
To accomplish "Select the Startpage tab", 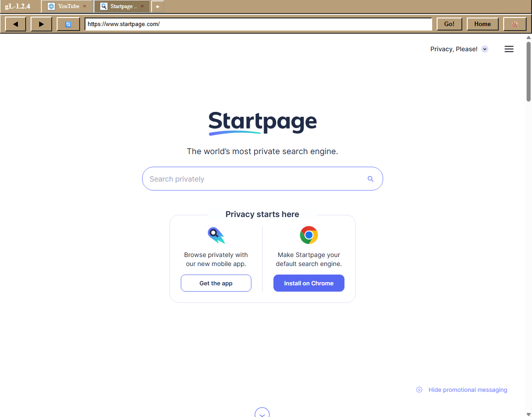I will pos(121,6).
